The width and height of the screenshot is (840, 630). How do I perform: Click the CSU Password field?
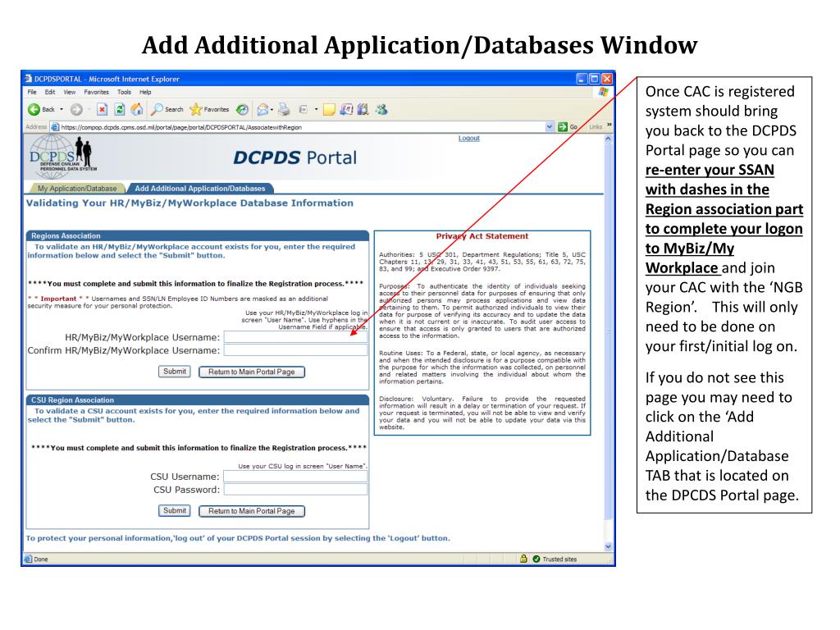(x=295, y=489)
